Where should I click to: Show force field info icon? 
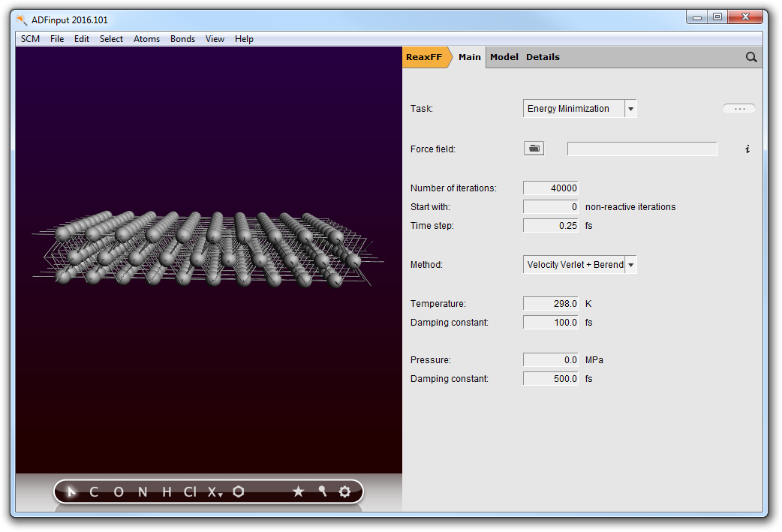pos(747,149)
